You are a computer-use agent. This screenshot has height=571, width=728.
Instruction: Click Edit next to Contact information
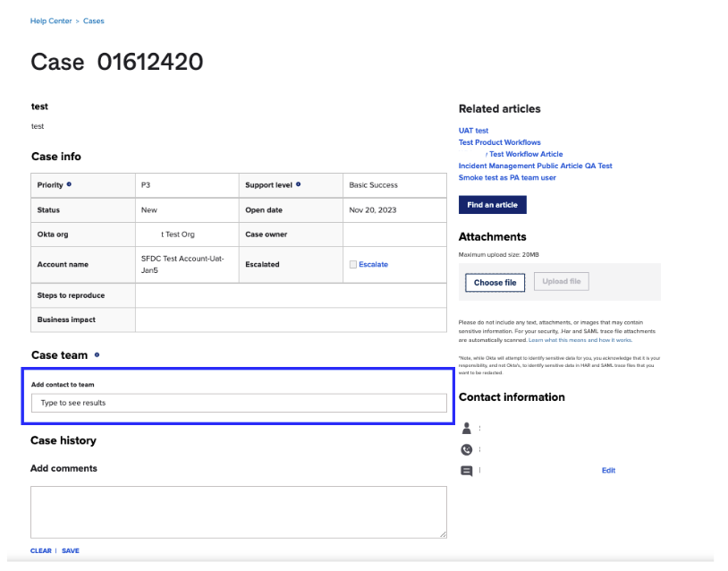(x=608, y=470)
